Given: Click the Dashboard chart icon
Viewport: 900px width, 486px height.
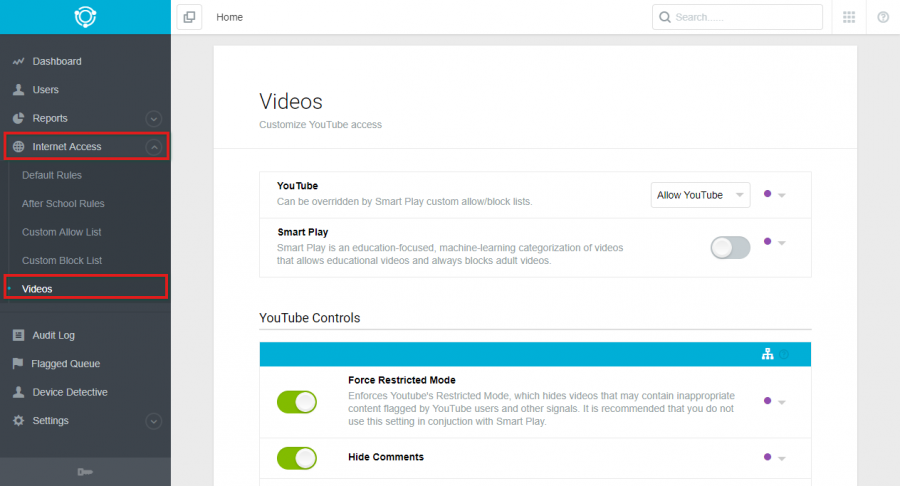Looking at the screenshot, I should (18, 61).
